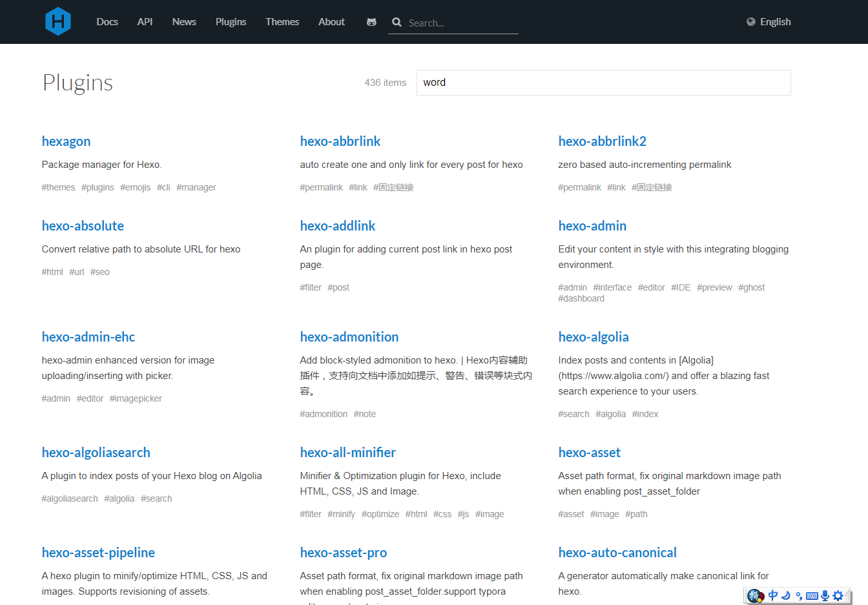Toggle Chinese input mode (中) icon
Screen dimensions: 868x605
(773, 595)
